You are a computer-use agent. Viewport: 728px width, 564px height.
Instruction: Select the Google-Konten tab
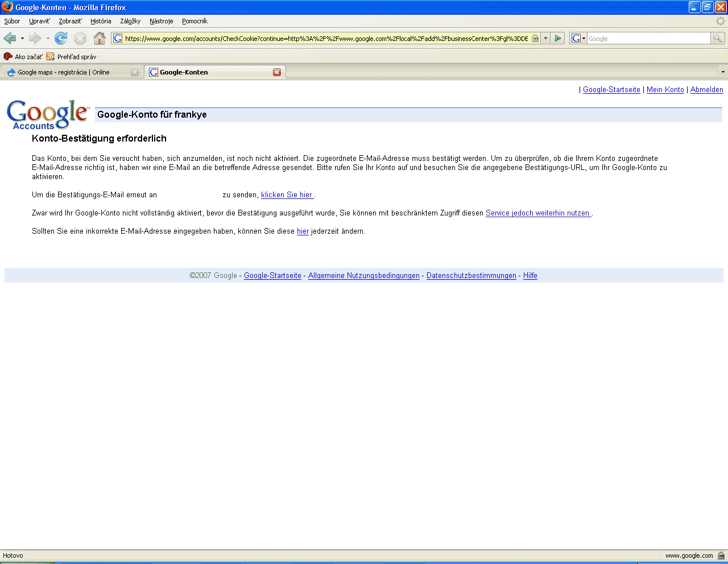(215, 72)
